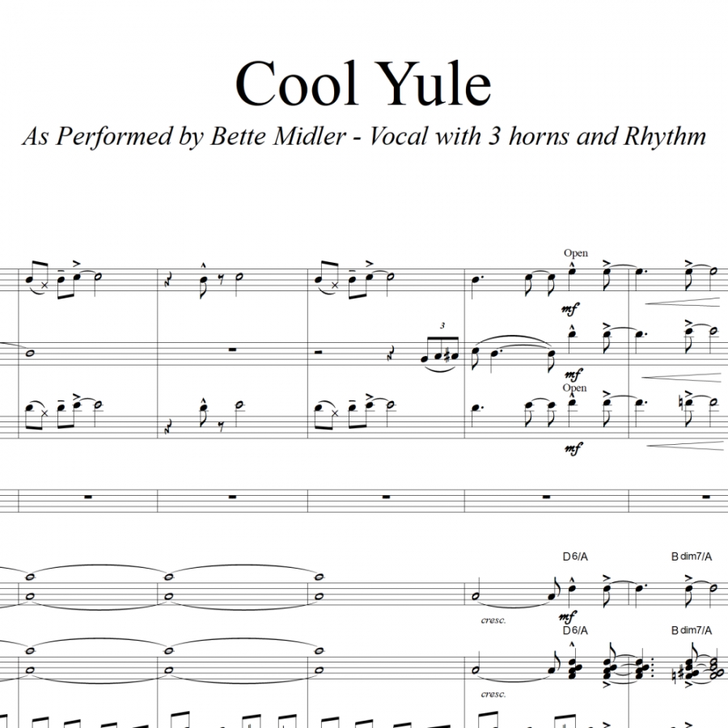Screen dimensions: 728x728
Task: Click the lower 'D6/A' chord symbol
Action: (x=575, y=630)
